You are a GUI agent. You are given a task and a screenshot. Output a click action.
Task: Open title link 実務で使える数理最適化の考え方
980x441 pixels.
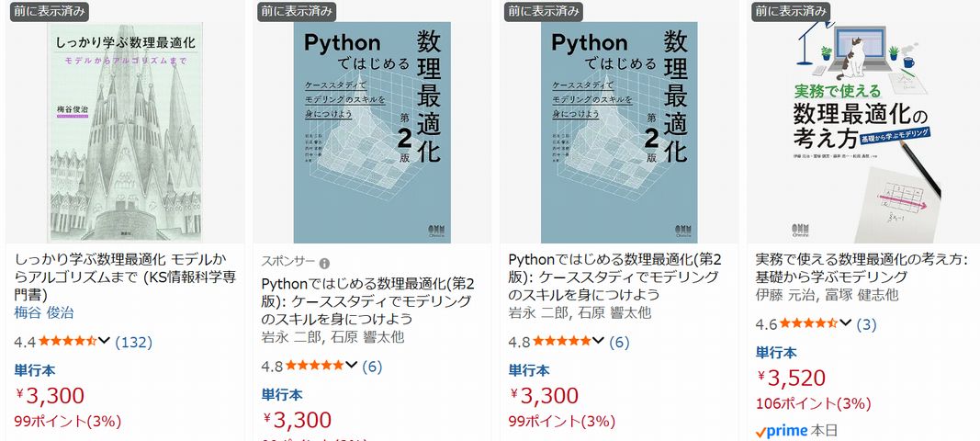pos(860,267)
